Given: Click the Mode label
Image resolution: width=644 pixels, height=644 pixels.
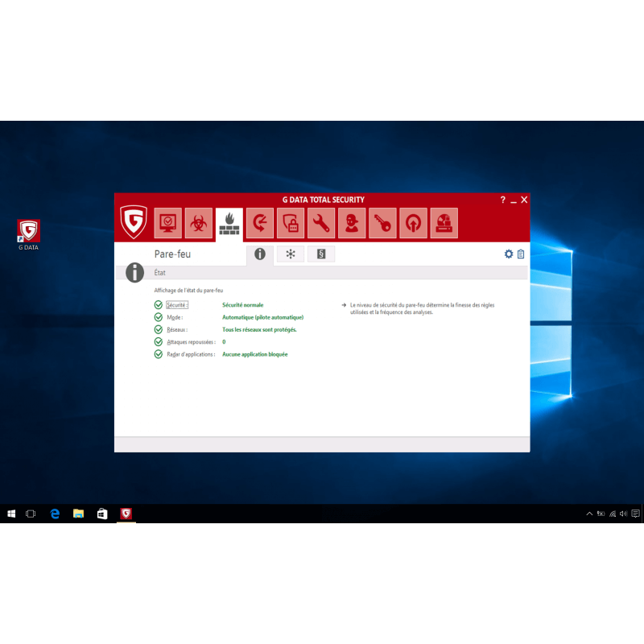Looking at the screenshot, I should tap(175, 317).
